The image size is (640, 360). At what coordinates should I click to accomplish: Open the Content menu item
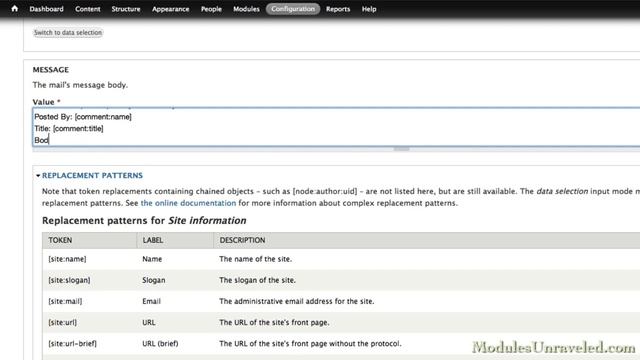(87, 9)
